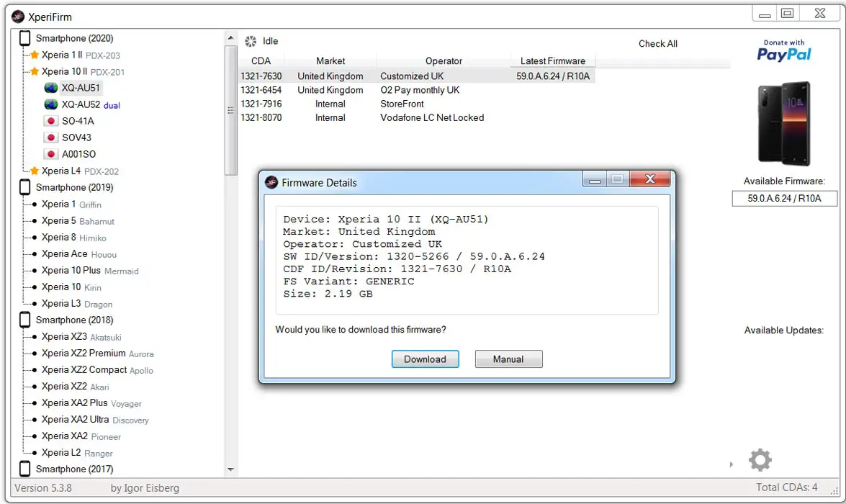The image size is (846, 504).
Task: Select the available firmware 59.0.A.6.24 / R10A box
Action: pyautogui.click(x=785, y=199)
